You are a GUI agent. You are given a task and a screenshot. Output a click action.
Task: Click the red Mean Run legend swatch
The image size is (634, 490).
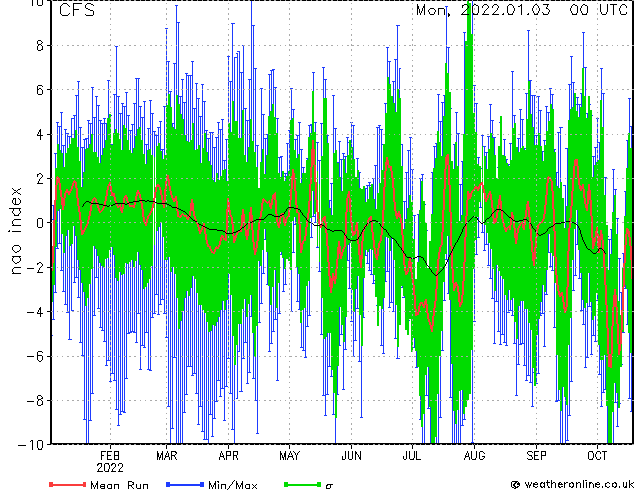pyautogui.click(x=68, y=484)
